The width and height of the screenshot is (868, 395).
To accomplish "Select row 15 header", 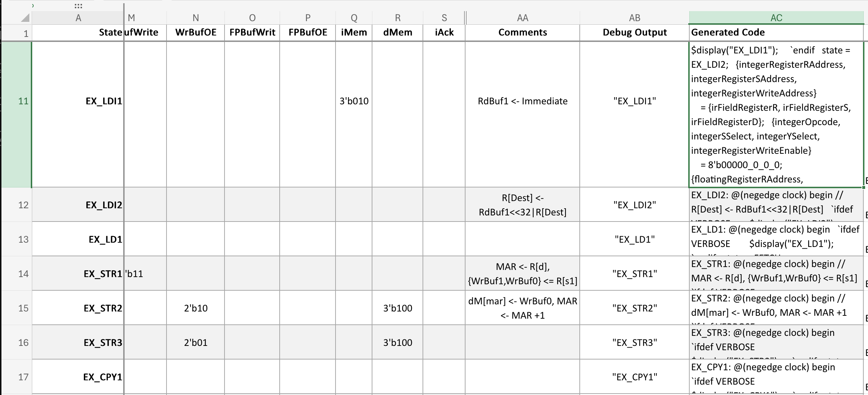I will tap(23, 308).
